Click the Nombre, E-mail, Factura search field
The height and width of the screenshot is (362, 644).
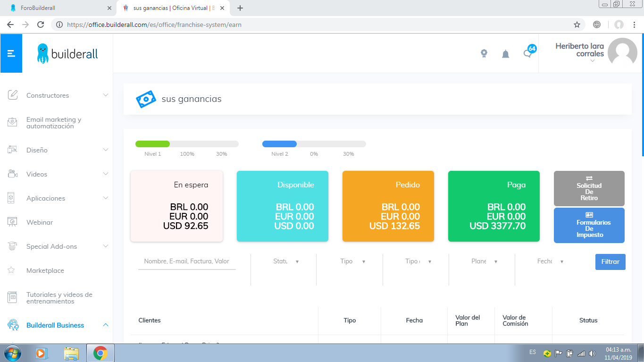187,261
